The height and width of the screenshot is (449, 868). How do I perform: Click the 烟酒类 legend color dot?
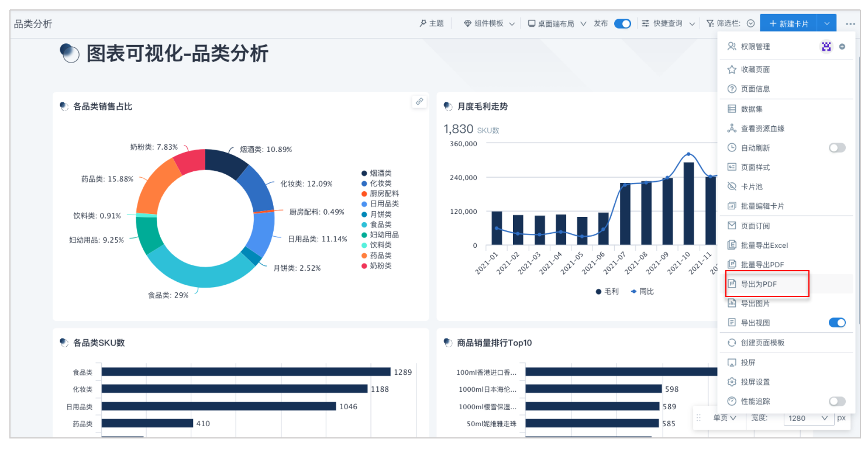[364, 174]
